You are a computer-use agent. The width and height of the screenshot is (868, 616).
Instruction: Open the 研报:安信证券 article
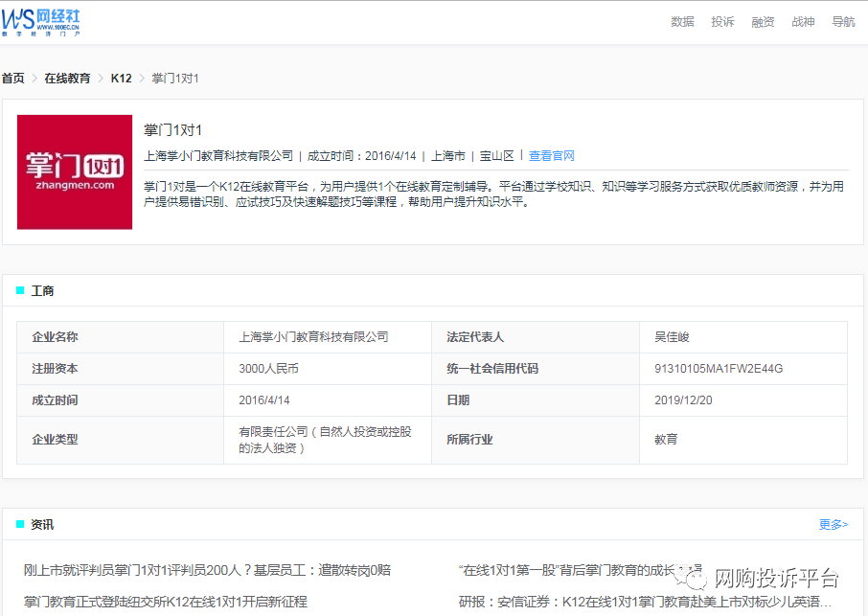tap(645, 602)
